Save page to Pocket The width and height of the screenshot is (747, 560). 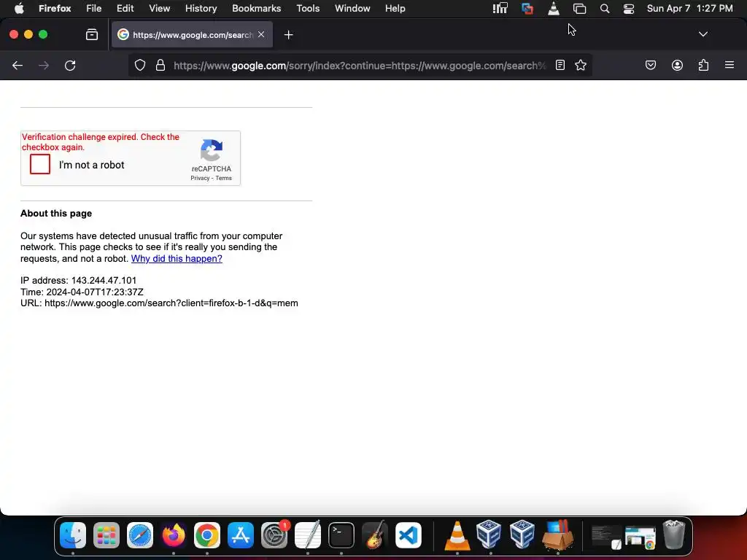click(651, 65)
